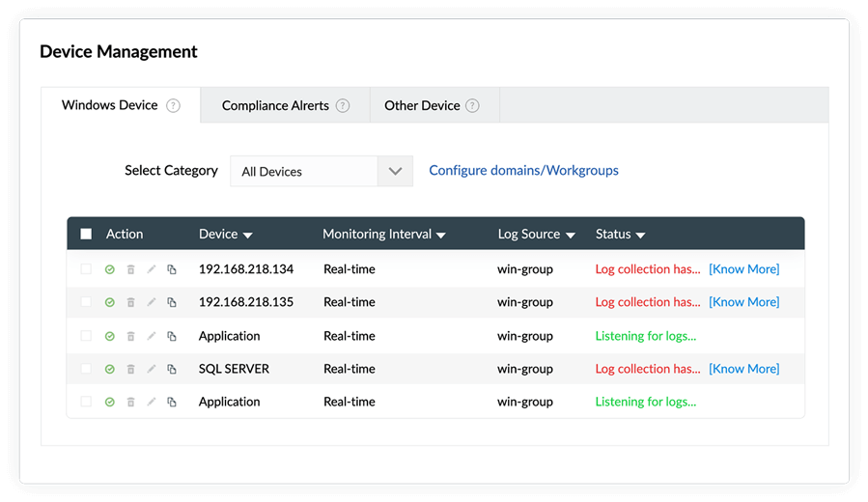The width and height of the screenshot is (868, 502).
Task: Click SQL SERVER device name
Action: tap(234, 369)
